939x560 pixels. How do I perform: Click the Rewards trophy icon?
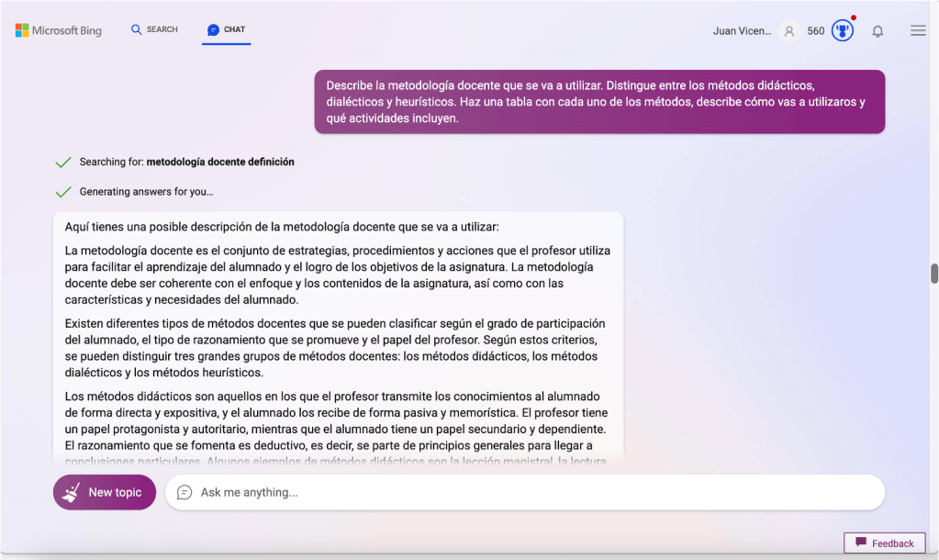click(842, 31)
